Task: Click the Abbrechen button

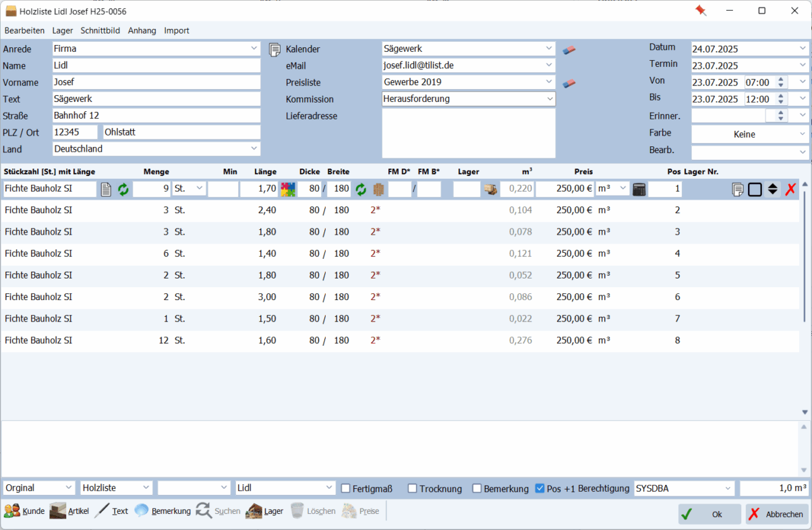Action: [x=777, y=514]
